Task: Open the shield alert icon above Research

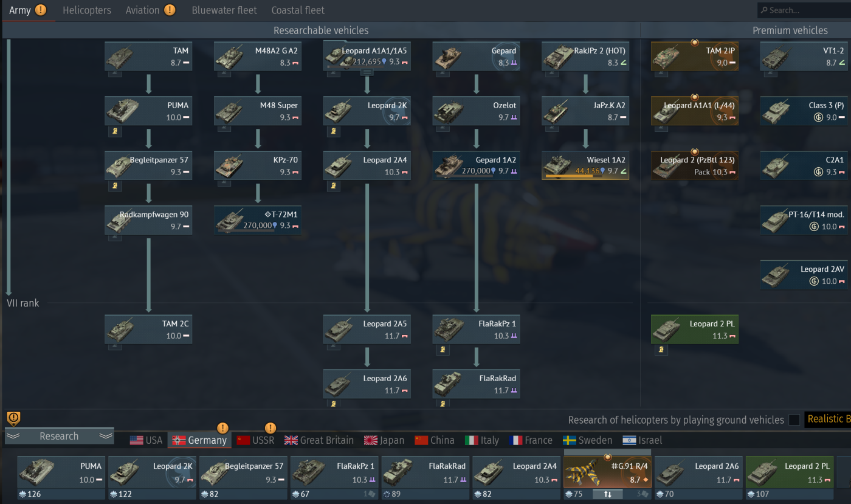Action: point(13,418)
